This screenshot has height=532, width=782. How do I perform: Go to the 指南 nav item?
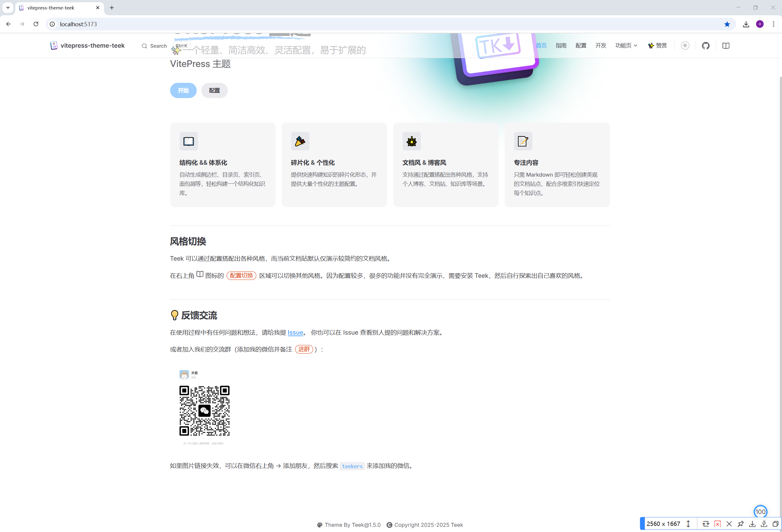coord(561,46)
